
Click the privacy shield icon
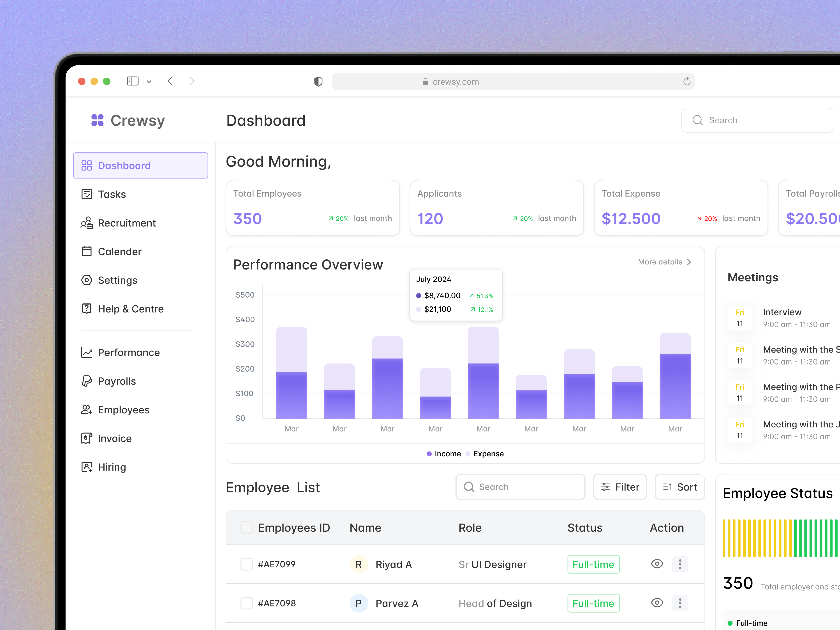pyautogui.click(x=318, y=82)
